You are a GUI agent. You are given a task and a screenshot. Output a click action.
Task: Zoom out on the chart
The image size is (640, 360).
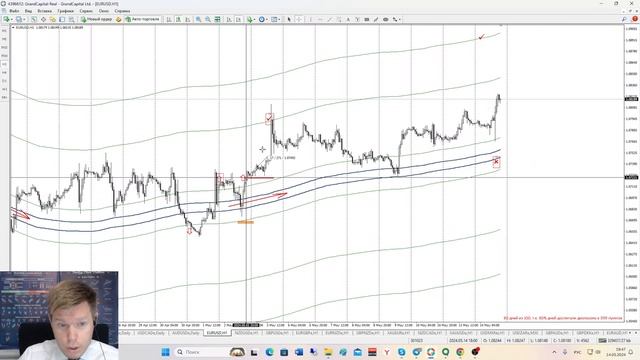(x=208, y=19)
